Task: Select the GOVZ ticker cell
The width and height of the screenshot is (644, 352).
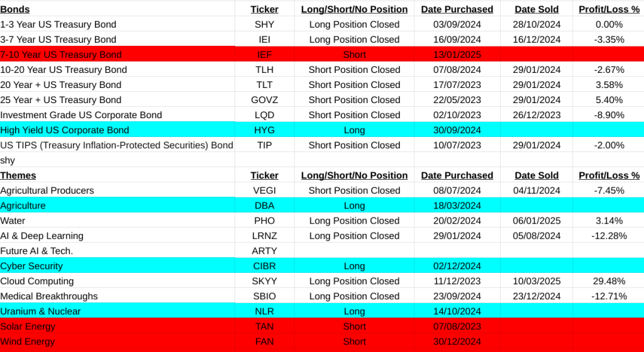Action: click(264, 100)
